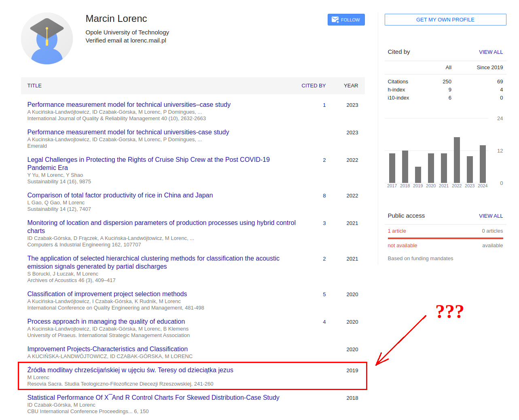Open Improvement Projects-Characteristics and Classification article
519x420 pixels.
point(107,349)
